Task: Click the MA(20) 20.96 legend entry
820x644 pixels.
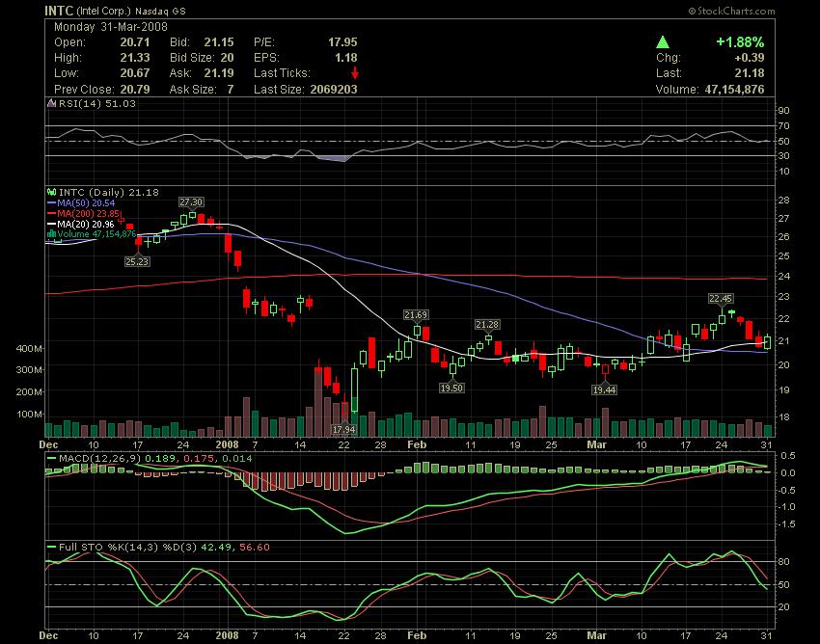Action: (x=81, y=224)
